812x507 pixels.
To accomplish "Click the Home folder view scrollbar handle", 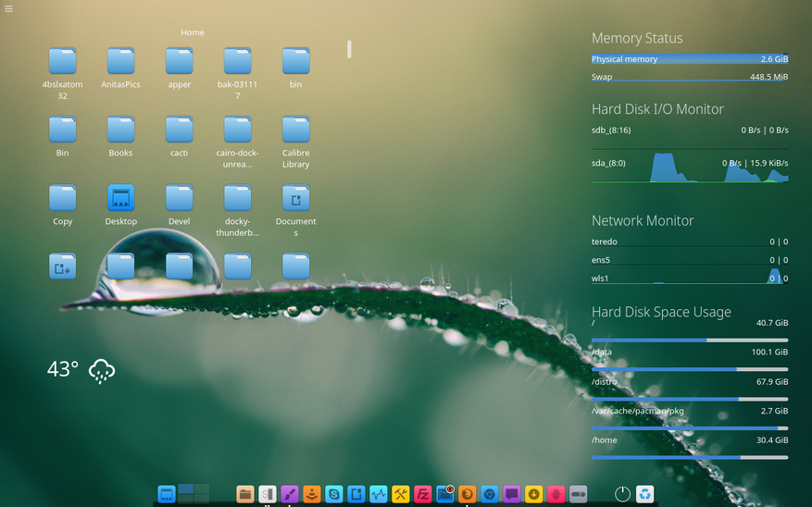I will [349, 49].
